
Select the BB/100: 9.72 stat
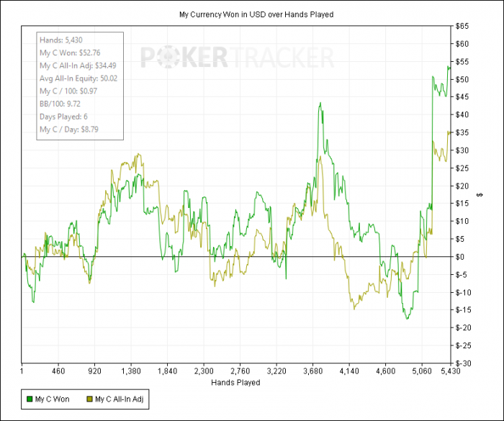(60, 104)
